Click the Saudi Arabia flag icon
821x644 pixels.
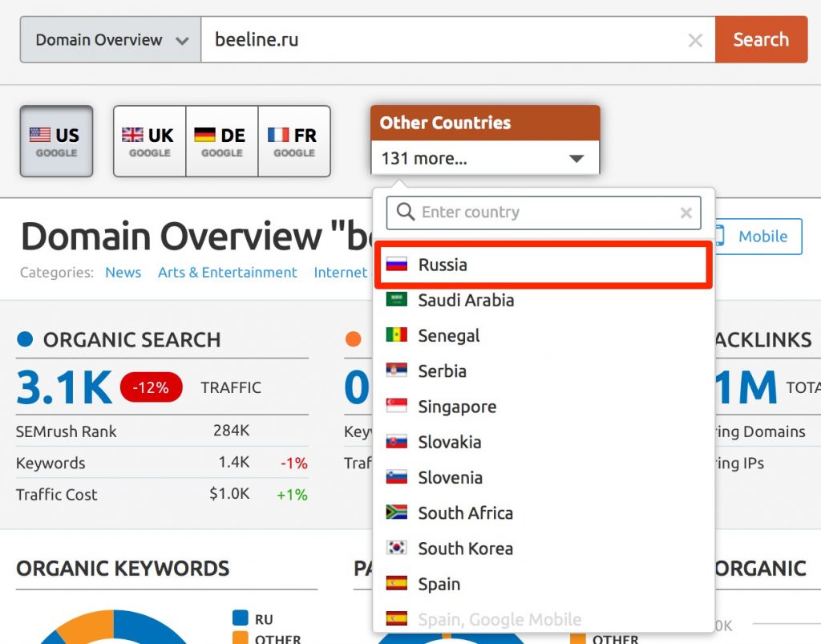point(396,299)
